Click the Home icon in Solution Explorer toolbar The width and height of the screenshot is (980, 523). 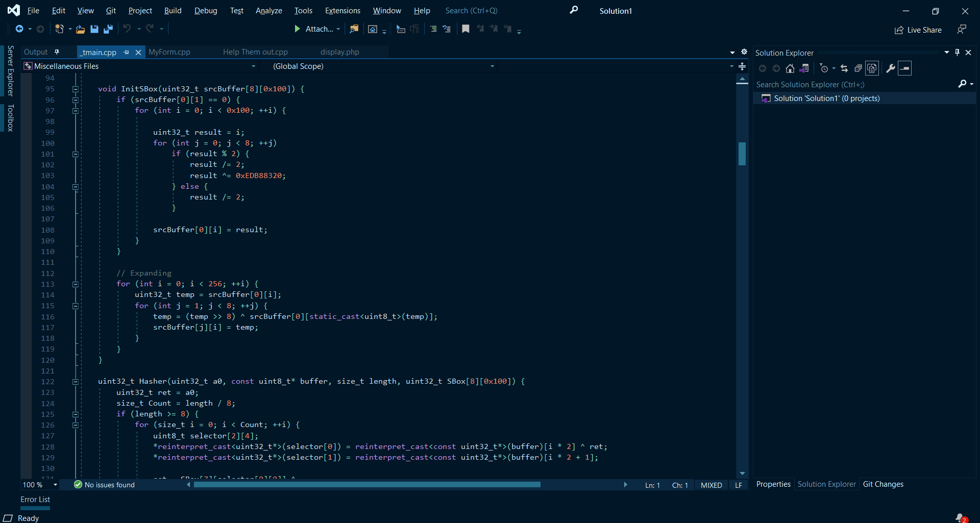790,68
